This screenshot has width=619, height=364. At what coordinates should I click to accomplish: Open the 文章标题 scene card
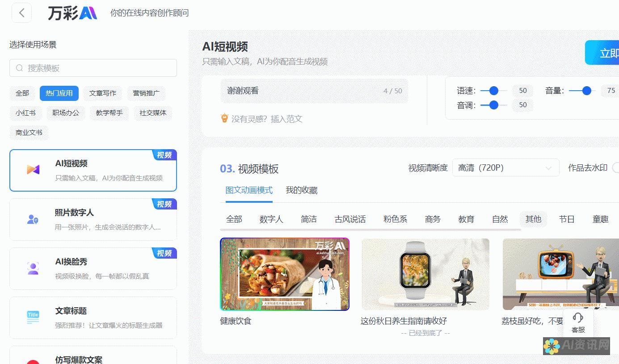point(93,318)
